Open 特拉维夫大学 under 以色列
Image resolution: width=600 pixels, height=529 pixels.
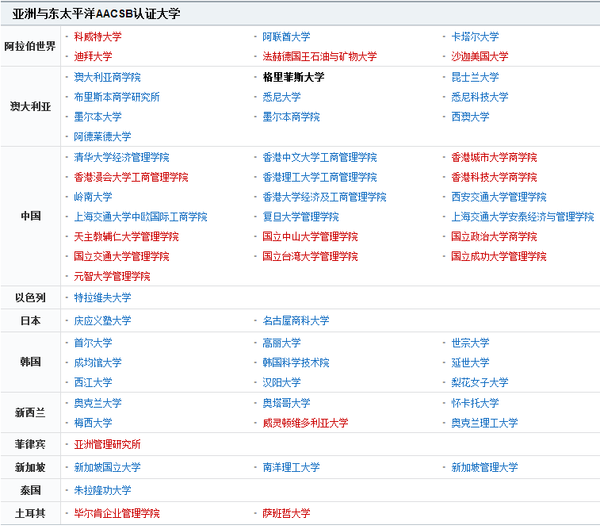102,297
